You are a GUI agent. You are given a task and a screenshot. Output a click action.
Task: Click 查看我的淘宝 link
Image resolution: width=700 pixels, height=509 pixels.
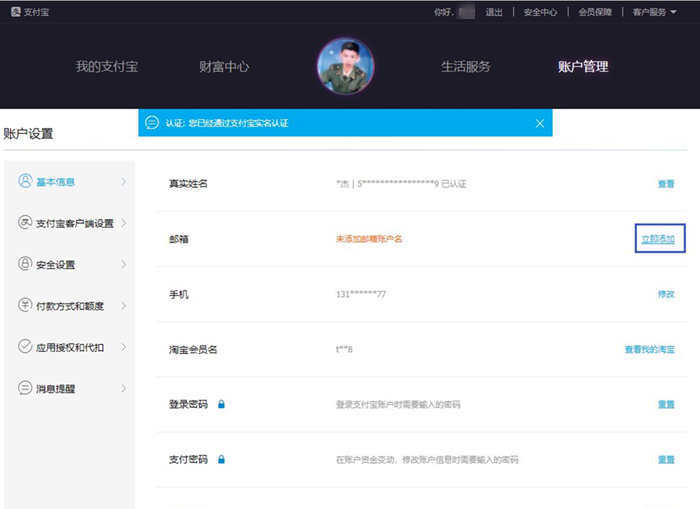pyautogui.click(x=650, y=349)
